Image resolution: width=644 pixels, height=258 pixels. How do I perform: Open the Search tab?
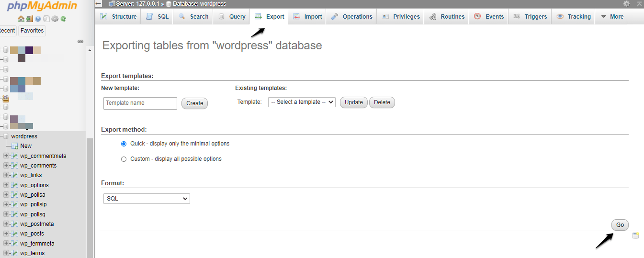pyautogui.click(x=193, y=16)
